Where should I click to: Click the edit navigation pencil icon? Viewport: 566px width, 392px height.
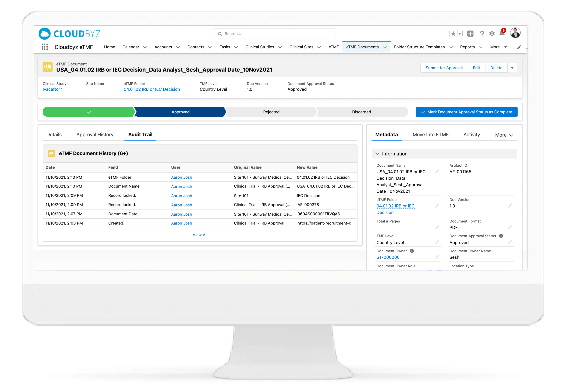pos(519,47)
